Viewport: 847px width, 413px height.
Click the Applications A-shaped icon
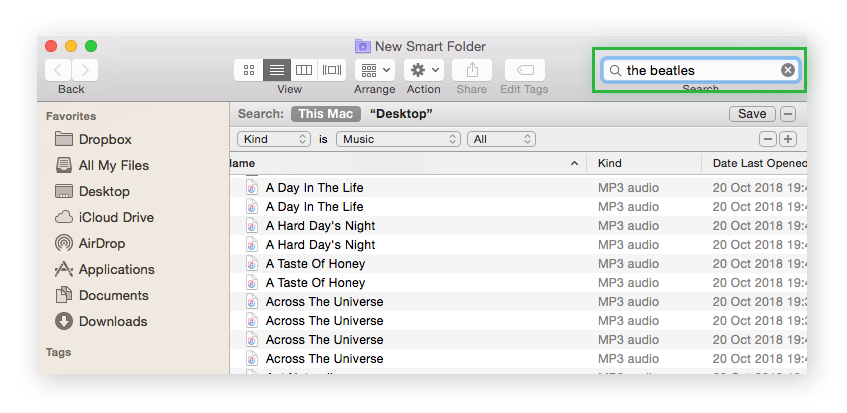coord(64,269)
